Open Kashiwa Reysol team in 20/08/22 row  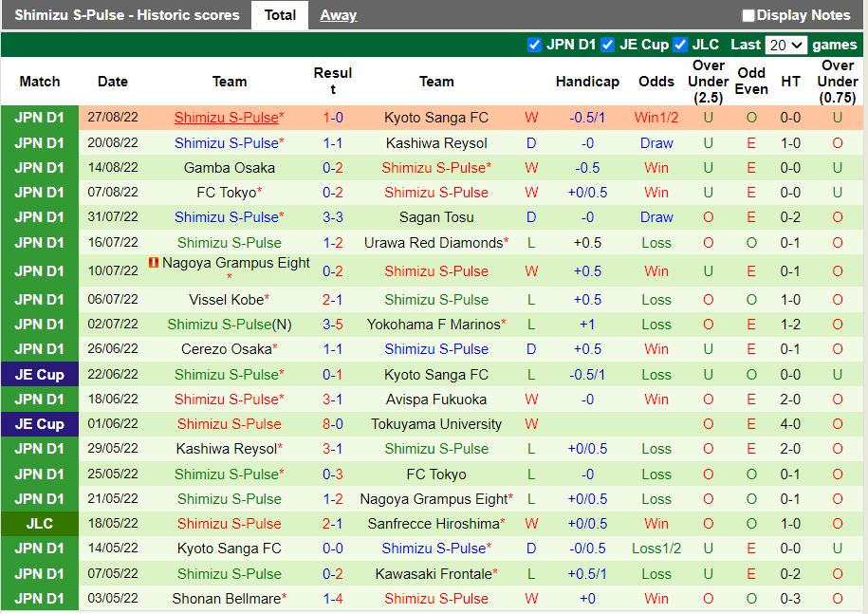click(436, 143)
